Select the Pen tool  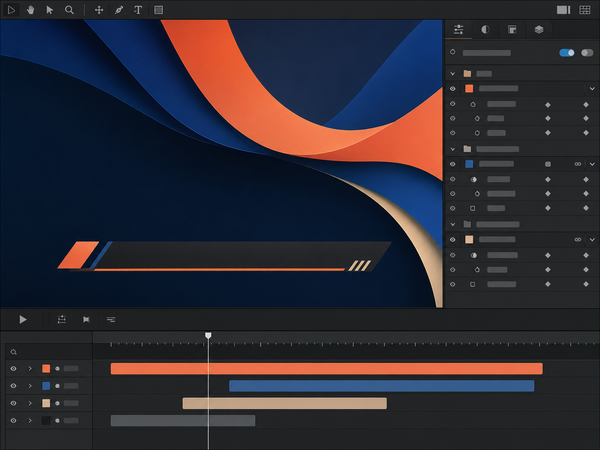[119, 10]
